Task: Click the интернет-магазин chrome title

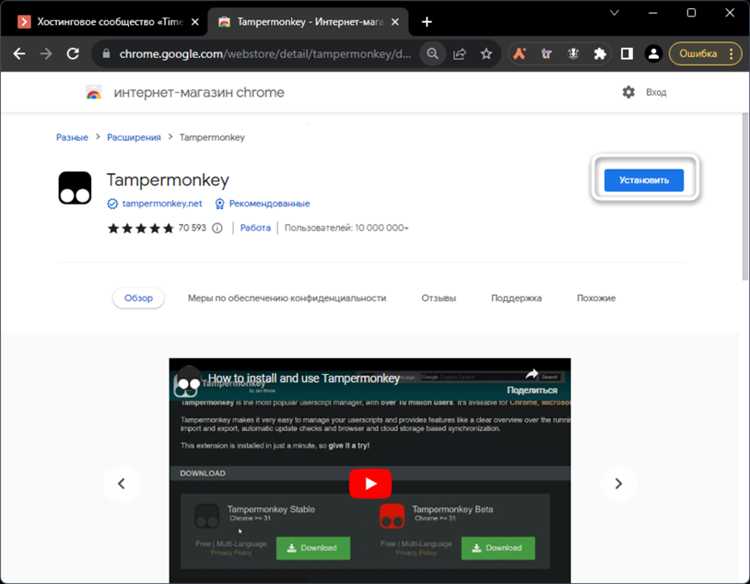Action: pyautogui.click(x=199, y=92)
